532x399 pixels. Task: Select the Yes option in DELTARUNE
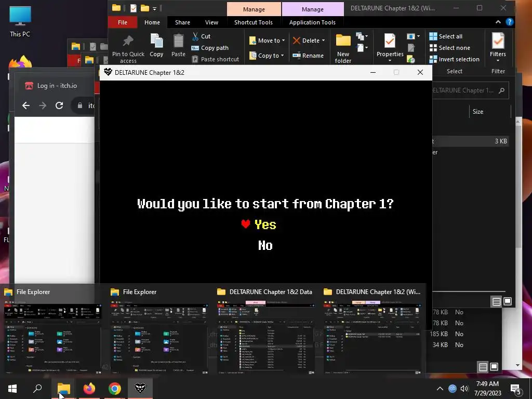[x=265, y=224]
